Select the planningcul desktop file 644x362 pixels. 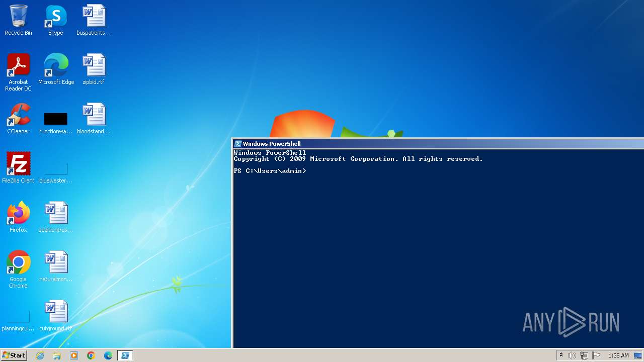coord(18,321)
